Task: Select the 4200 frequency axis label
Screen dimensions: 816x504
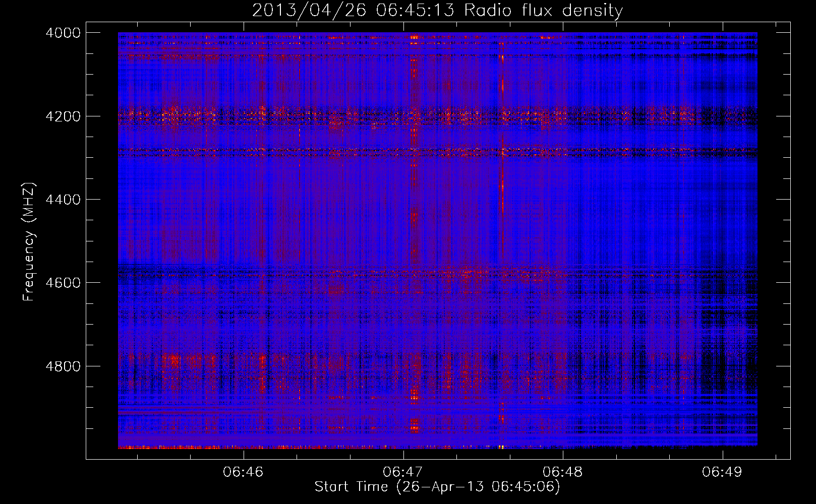Action: click(63, 116)
